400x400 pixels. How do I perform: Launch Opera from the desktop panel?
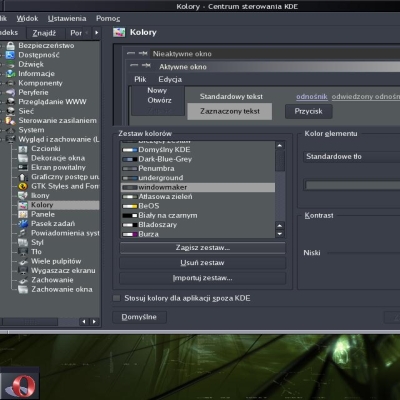click(21, 386)
